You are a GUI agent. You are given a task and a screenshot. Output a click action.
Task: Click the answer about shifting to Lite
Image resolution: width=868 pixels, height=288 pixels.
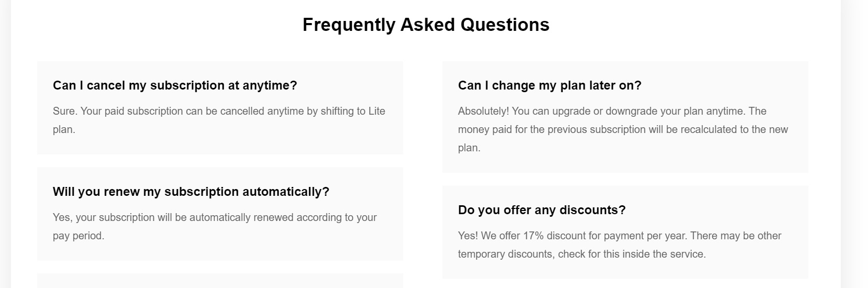point(219,120)
